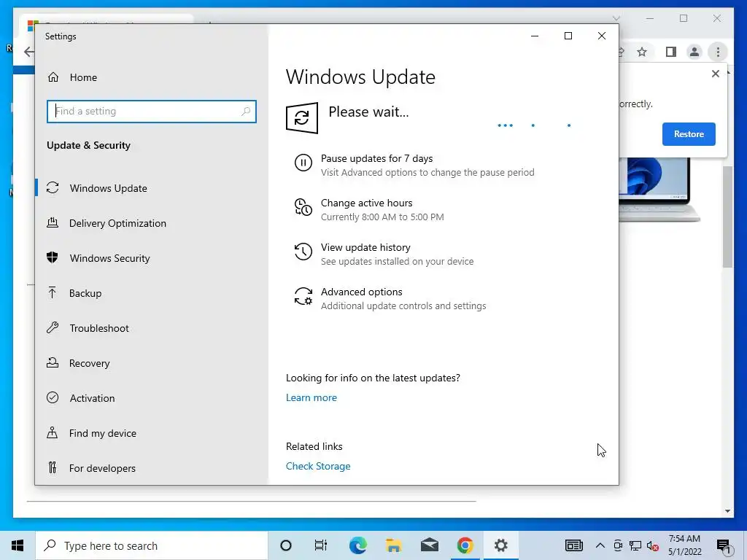Click the taskbar clock showing 7:54 AM
Screen dimensions: 747x560
click(x=684, y=545)
